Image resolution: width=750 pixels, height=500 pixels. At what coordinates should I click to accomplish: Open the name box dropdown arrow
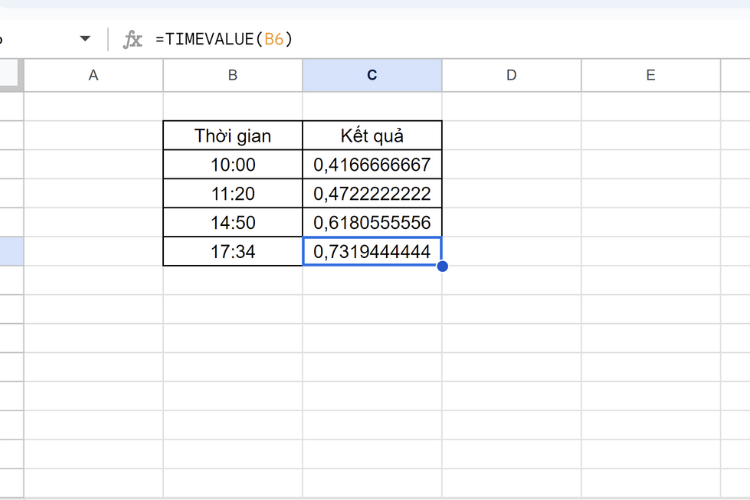(x=85, y=39)
